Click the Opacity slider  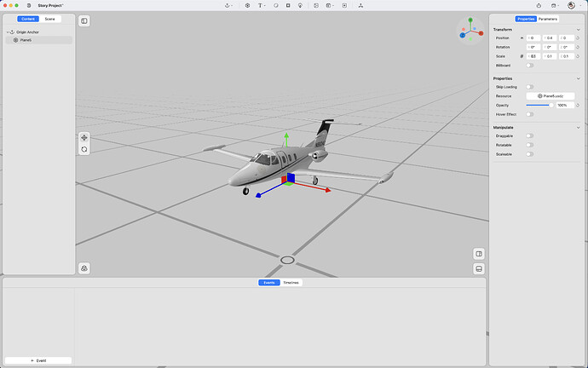coord(538,105)
